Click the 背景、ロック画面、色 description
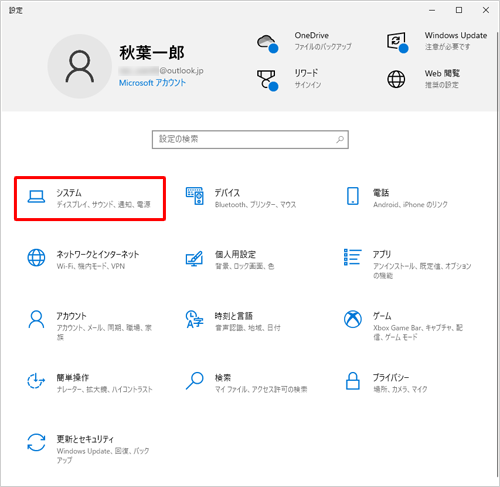 [x=244, y=266]
